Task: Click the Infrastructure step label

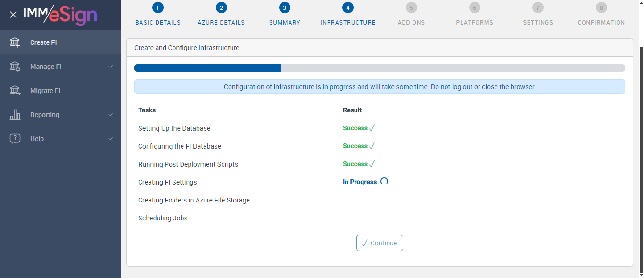Action: click(348, 23)
